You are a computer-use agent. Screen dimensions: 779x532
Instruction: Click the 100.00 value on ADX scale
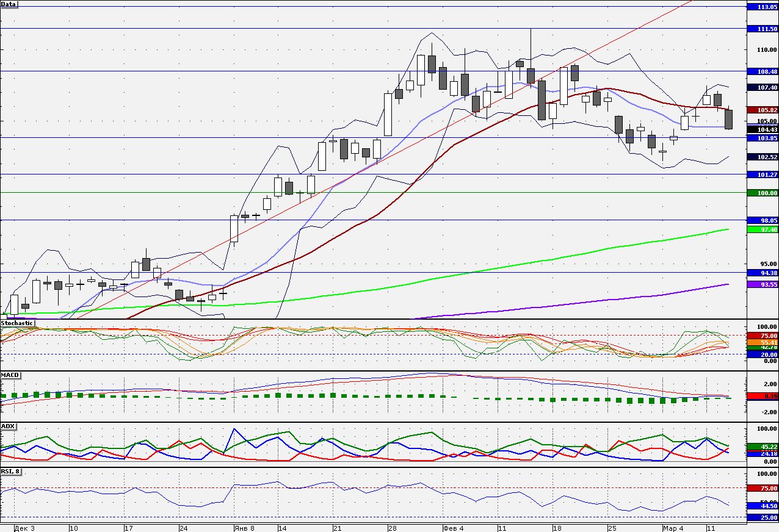[767, 429]
